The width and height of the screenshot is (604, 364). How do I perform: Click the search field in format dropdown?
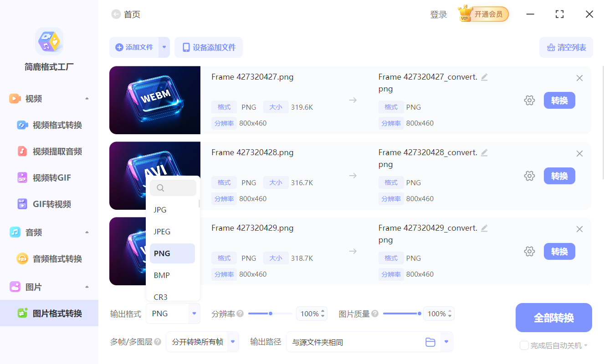pos(173,188)
